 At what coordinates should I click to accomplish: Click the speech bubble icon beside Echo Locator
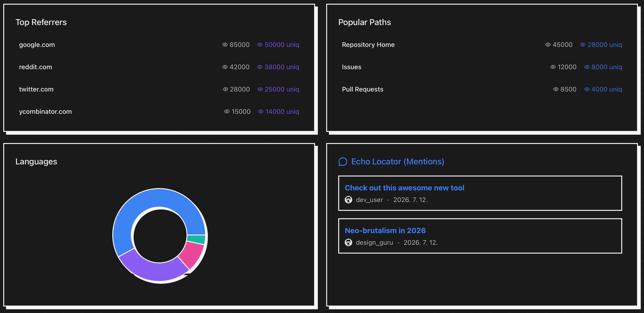343,162
